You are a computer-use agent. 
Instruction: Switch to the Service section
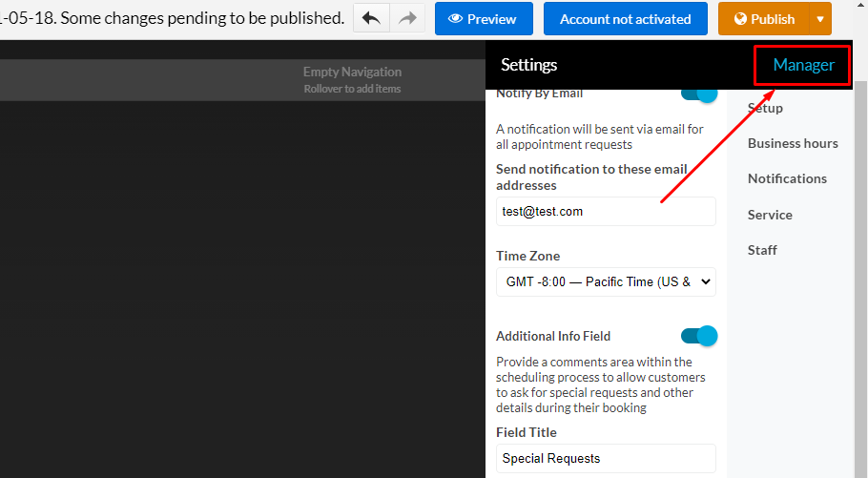point(770,215)
